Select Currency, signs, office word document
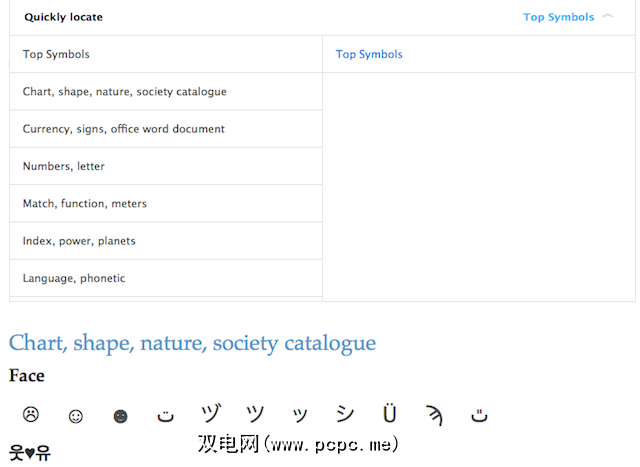Screen dimensions: 640x467 pyautogui.click(x=123, y=129)
